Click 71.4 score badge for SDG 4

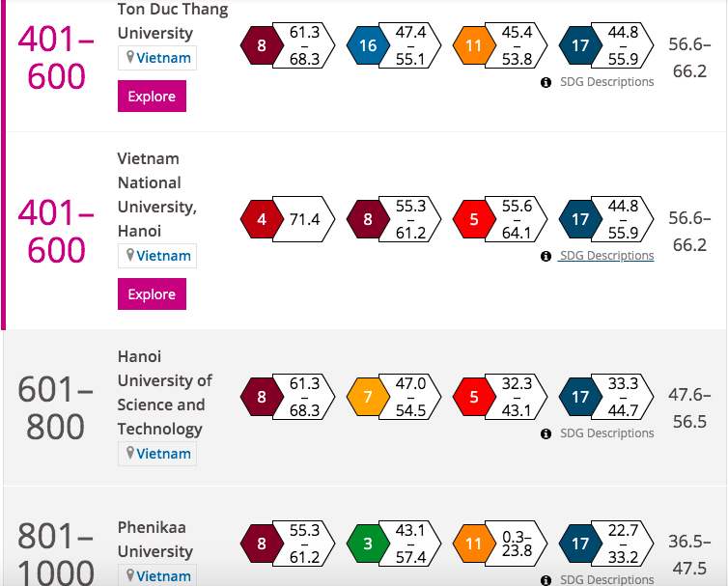click(304, 220)
